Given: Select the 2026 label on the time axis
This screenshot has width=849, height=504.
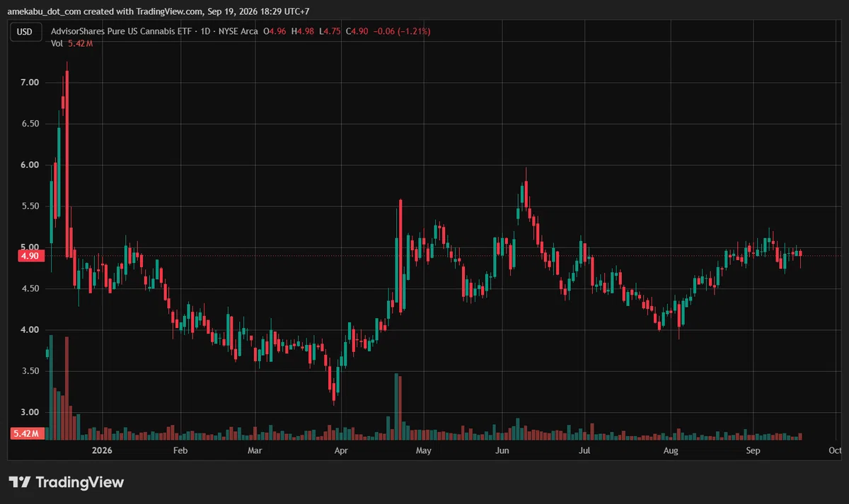Looking at the screenshot, I should [x=103, y=450].
